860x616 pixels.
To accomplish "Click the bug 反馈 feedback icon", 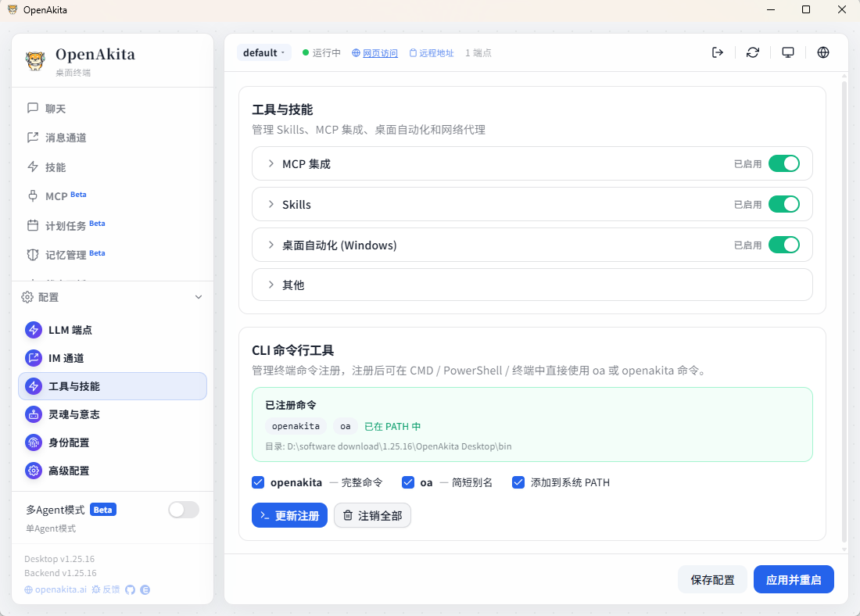I will pos(96,589).
